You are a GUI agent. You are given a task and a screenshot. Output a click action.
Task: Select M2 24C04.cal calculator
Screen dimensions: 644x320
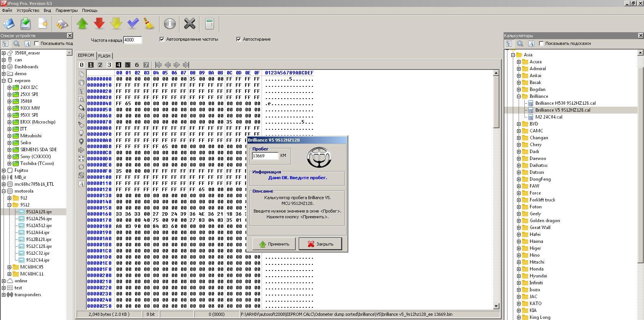tap(548, 117)
